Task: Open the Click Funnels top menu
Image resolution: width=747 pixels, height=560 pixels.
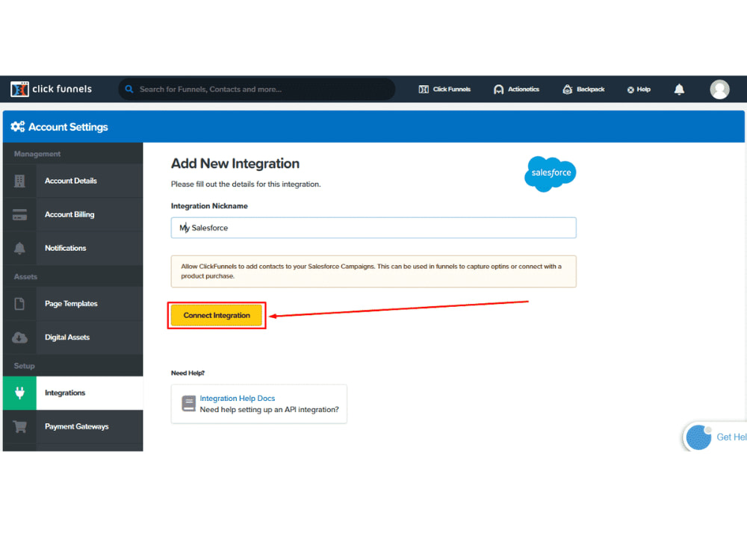Action: [x=444, y=89]
